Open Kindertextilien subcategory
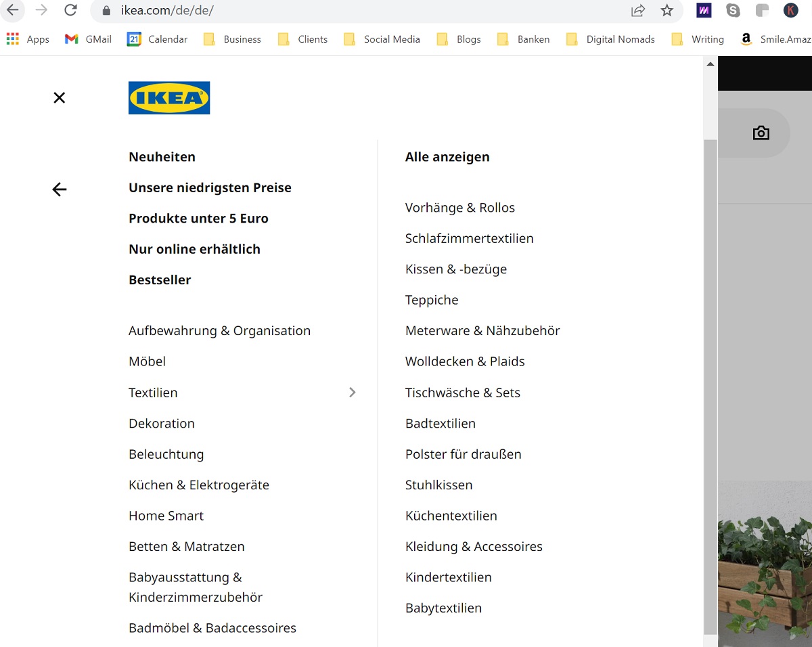 pos(449,577)
